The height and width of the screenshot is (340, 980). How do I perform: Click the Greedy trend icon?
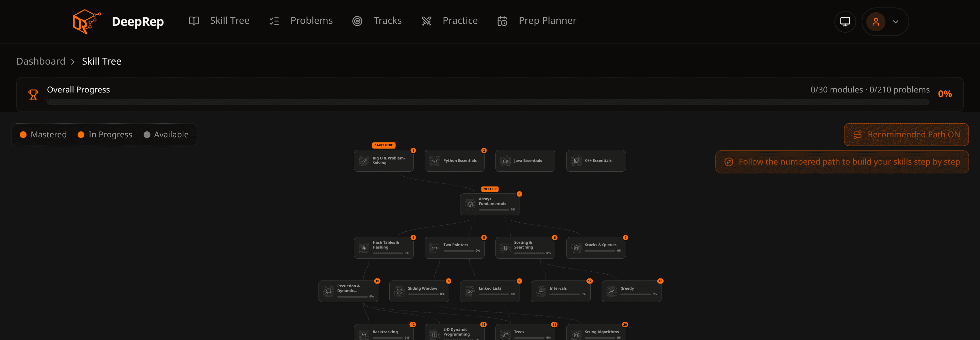(611, 291)
